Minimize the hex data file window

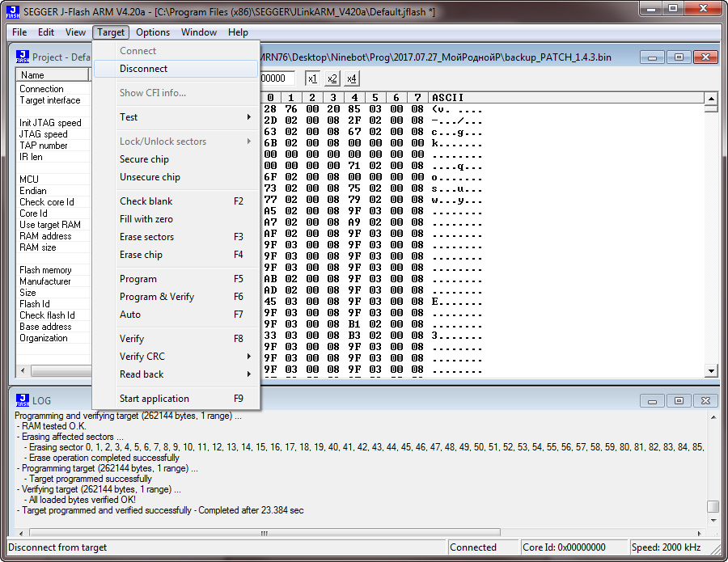pos(653,57)
